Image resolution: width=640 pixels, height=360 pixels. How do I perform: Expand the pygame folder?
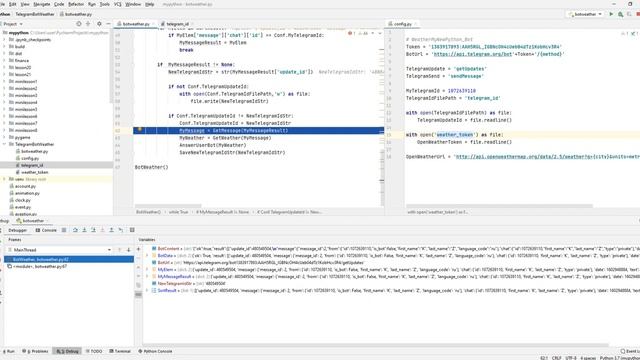[4, 138]
